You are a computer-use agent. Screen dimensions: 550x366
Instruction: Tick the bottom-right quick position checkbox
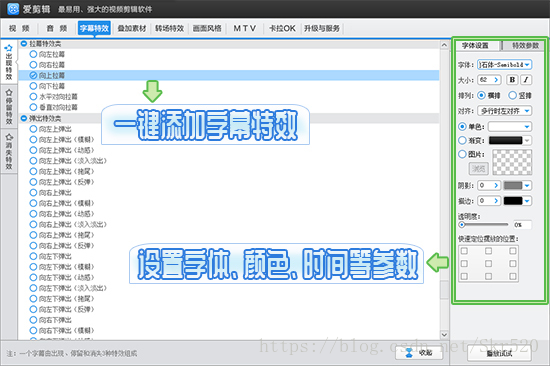[513, 277]
